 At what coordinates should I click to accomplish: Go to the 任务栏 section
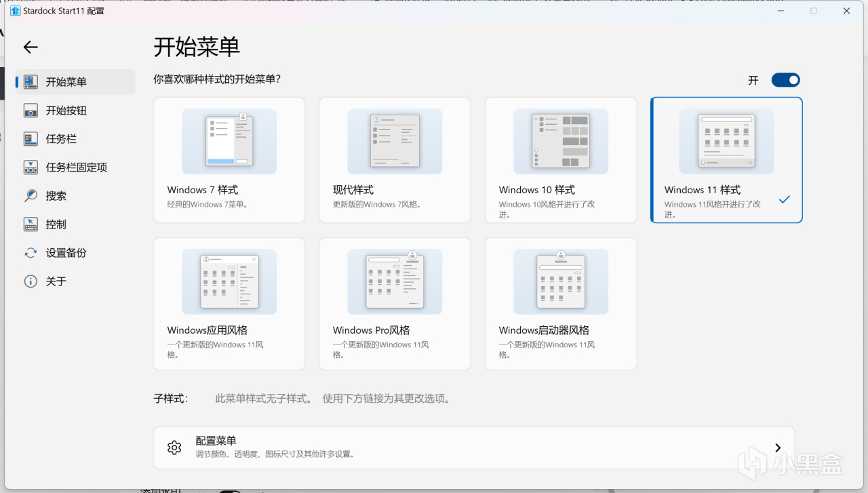[x=75, y=139]
